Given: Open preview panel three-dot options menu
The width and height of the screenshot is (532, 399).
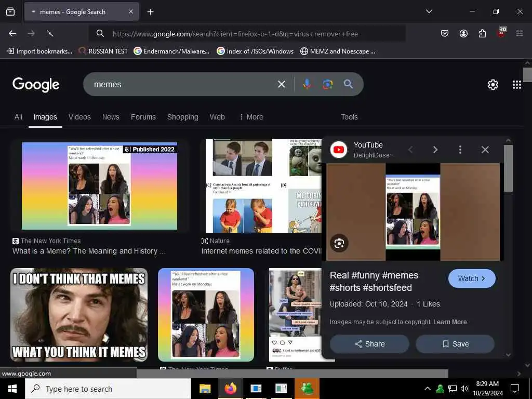Looking at the screenshot, I should (460, 150).
